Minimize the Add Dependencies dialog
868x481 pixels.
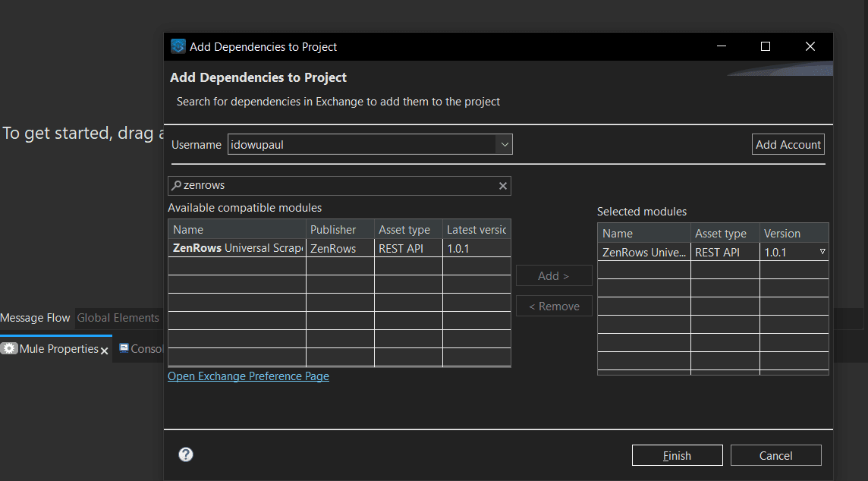pos(722,46)
